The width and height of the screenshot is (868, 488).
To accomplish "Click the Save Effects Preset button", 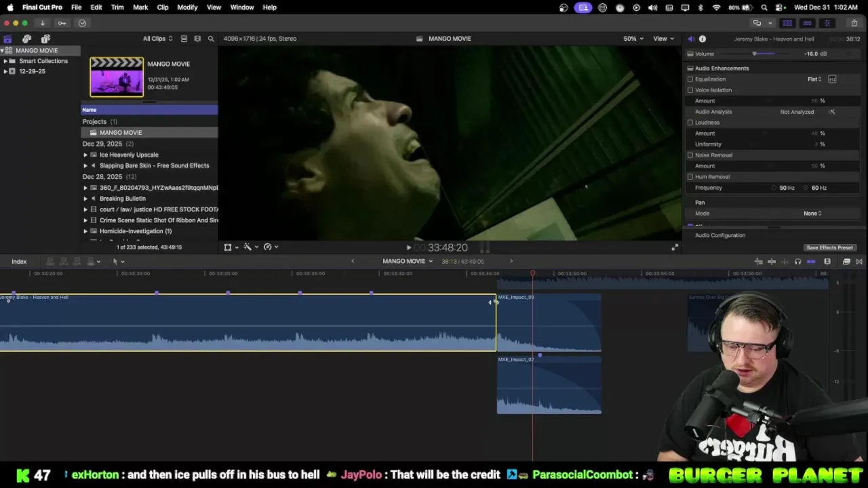I will coord(829,248).
